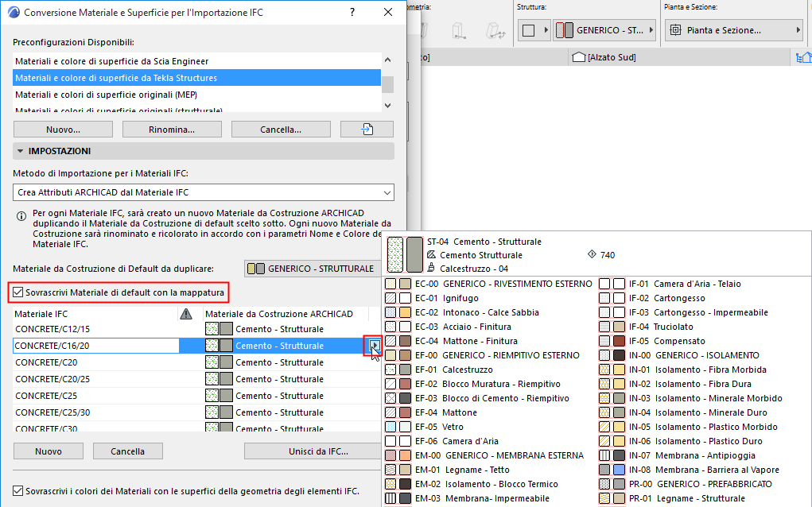Image resolution: width=812 pixels, height=507 pixels.
Task: Collapse the IMPOSTAZIONI section
Action: (x=19, y=151)
